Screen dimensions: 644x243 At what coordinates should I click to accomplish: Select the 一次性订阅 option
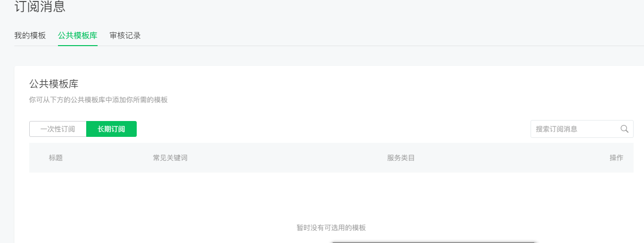click(x=58, y=129)
